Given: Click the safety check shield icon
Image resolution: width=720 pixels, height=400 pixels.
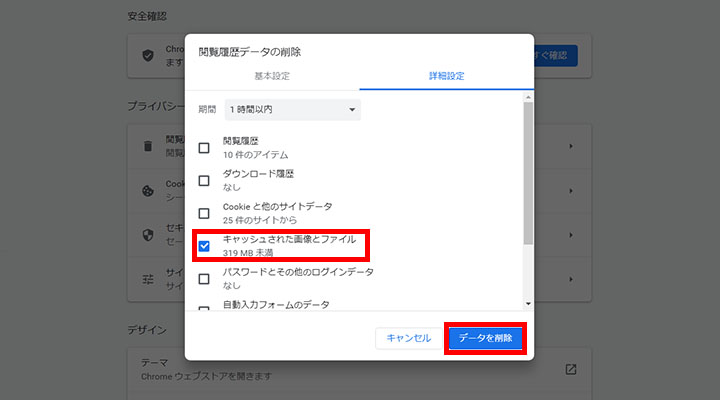Looking at the screenshot, I should (x=148, y=56).
